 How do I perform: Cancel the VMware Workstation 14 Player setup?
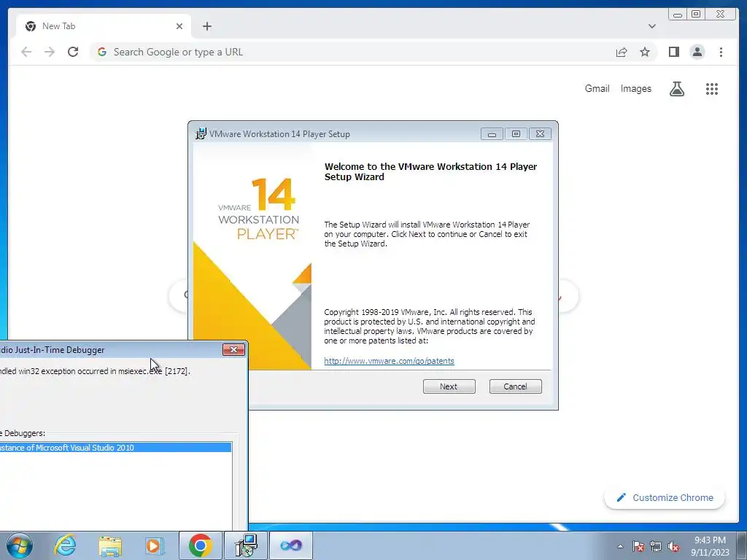click(515, 386)
